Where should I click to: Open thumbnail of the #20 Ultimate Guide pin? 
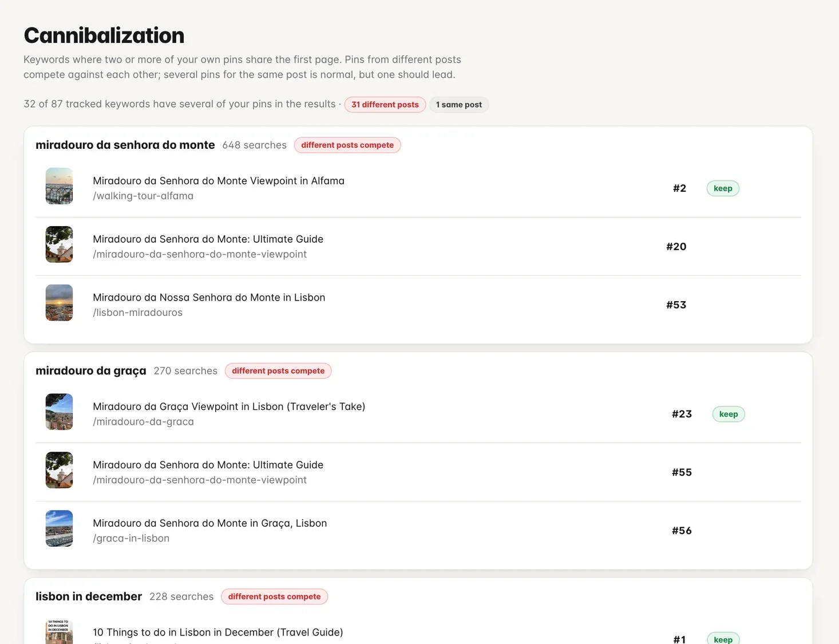pos(60,244)
